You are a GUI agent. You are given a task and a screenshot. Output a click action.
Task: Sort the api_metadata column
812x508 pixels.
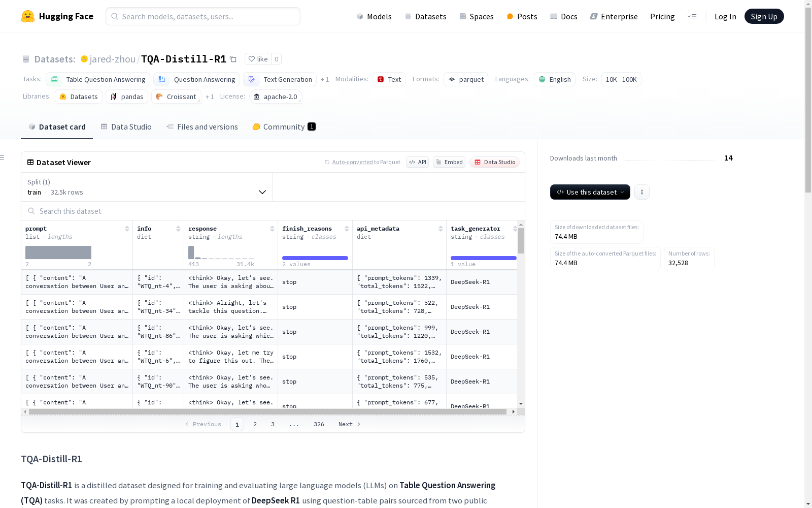(x=441, y=229)
